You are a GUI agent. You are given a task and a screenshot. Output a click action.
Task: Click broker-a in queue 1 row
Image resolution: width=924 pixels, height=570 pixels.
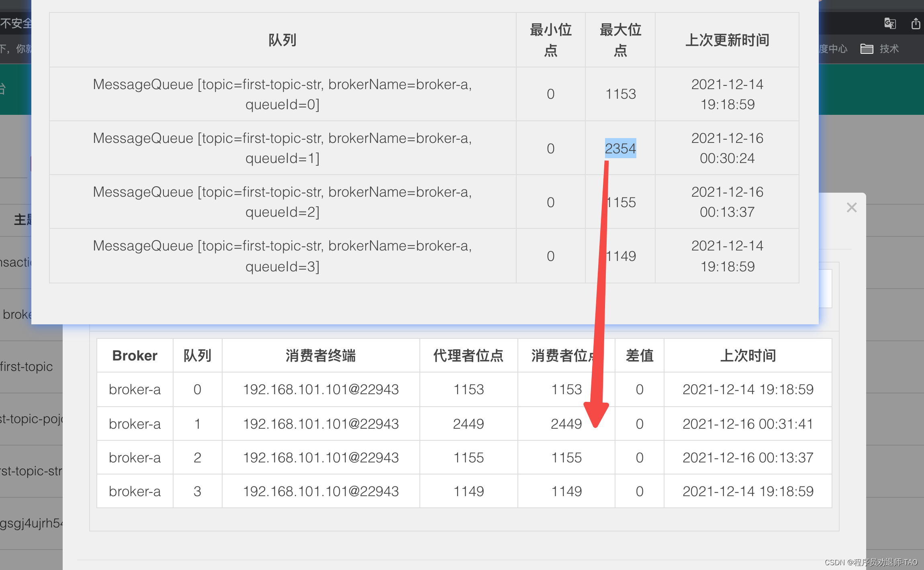(x=135, y=424)
